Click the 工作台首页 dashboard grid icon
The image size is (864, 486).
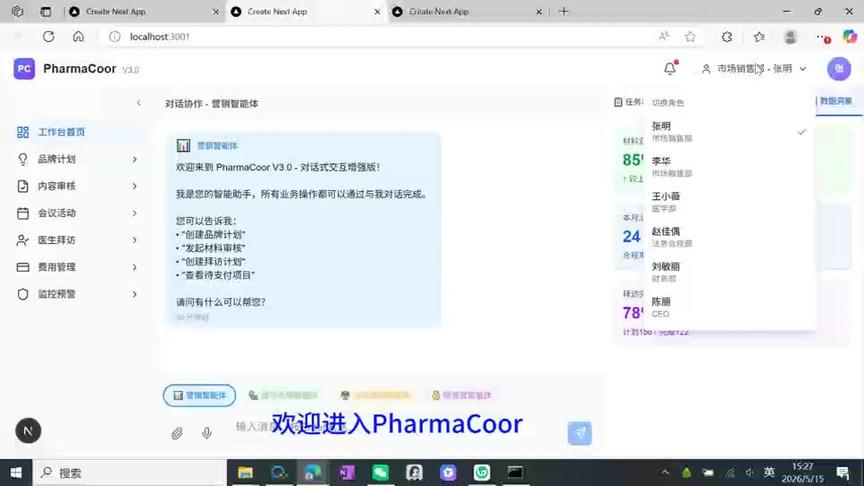23,132
